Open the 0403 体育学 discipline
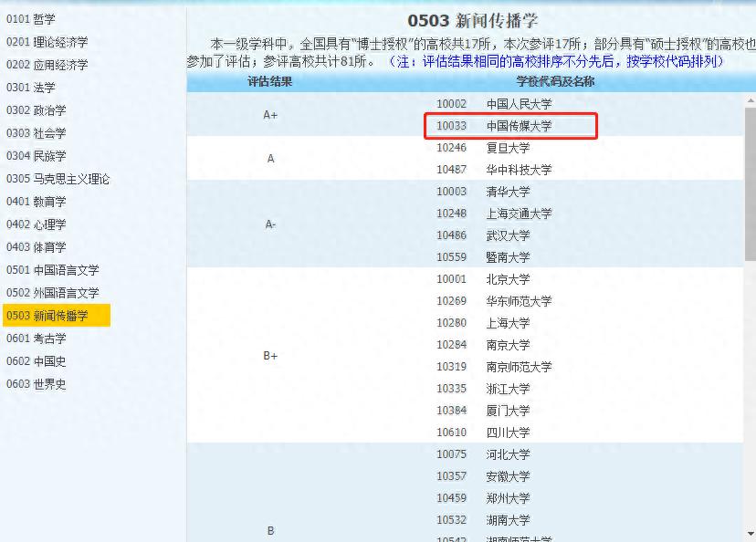The image size is (756, 542). tap(37, 246)
